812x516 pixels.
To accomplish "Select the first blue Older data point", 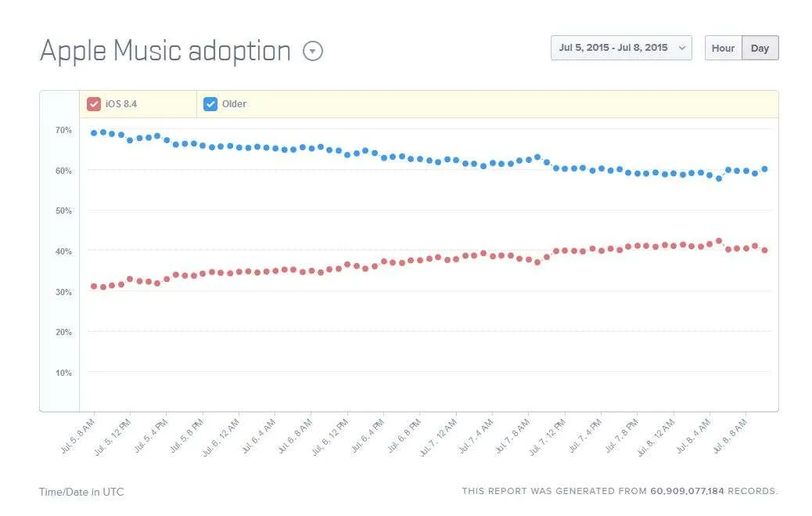I will [x=94, y=133].
